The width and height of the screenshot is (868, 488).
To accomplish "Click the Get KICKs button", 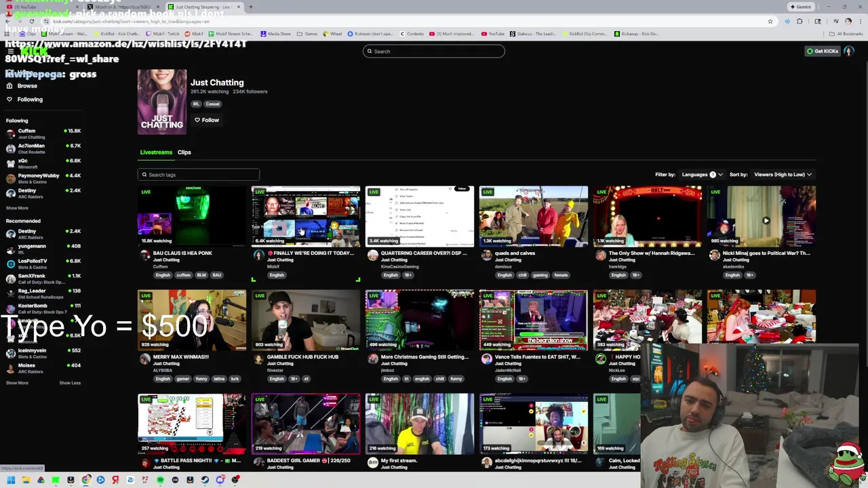I will tap(822, 51).
